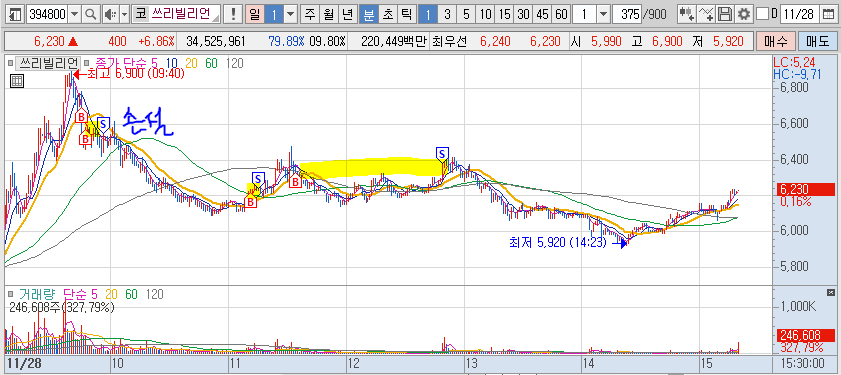841x375 pixels.
Task: Click the save chart floppy icon
Action: pos(725,14)
